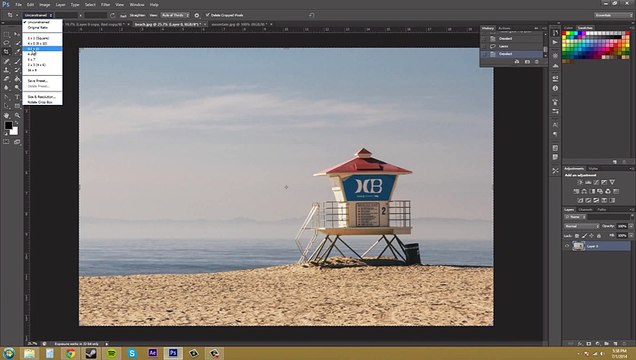
Task: Select the Horizontal Type tool
Action: (17, 97)
